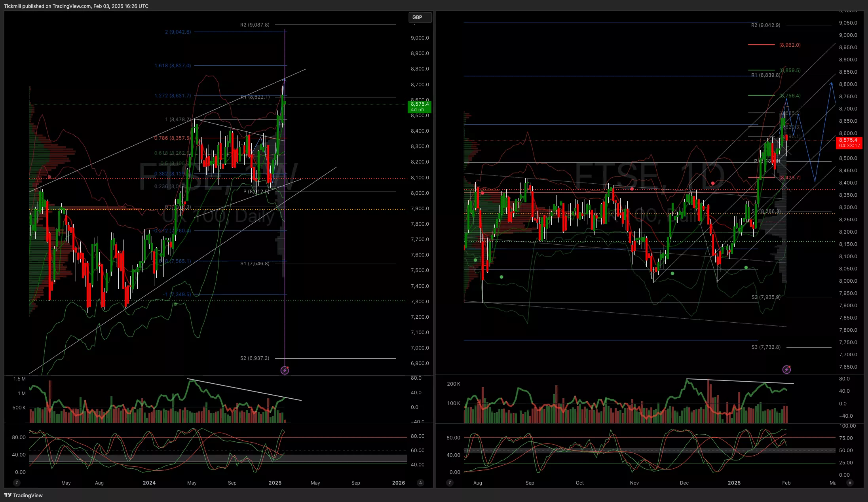Image resolution: width=868 pixels, height=502 pixels.
Task: Toggle auto-scale A icon on weekly chart
Action: 420,483
